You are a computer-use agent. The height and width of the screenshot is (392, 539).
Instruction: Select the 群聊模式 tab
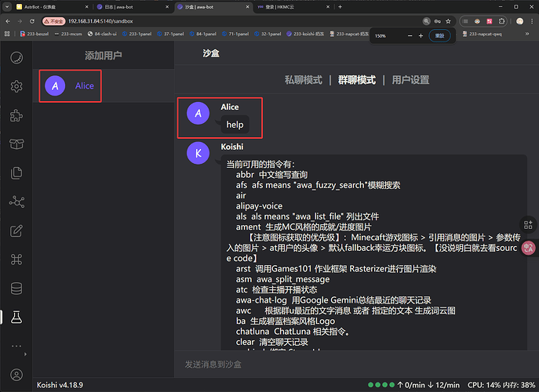point(356,80)
